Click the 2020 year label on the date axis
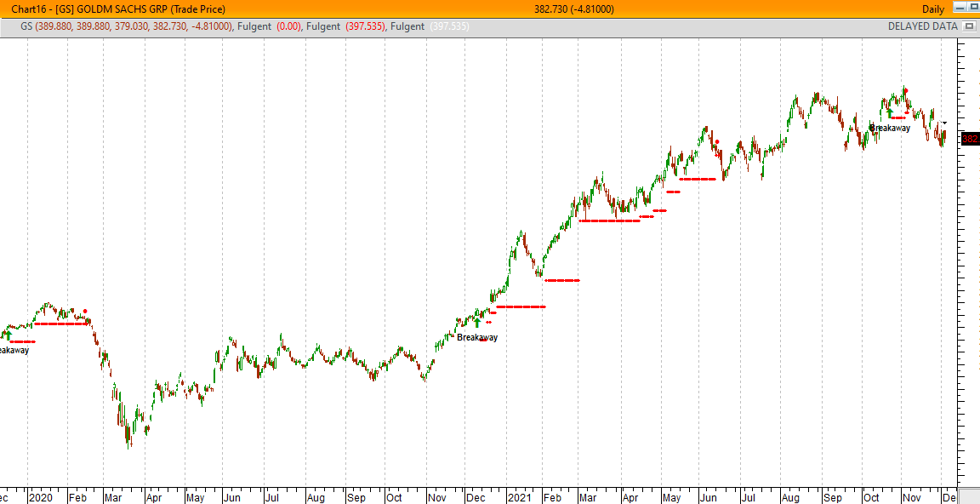This screenshot has width=980, height=504. (x=43, y=498)
